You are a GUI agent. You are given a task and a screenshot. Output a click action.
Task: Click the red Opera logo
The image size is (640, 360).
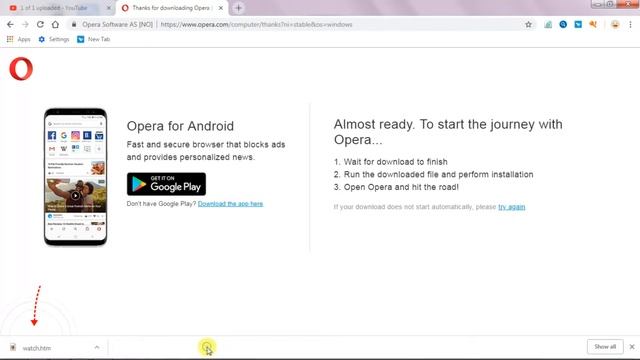(x=21, y=69)
